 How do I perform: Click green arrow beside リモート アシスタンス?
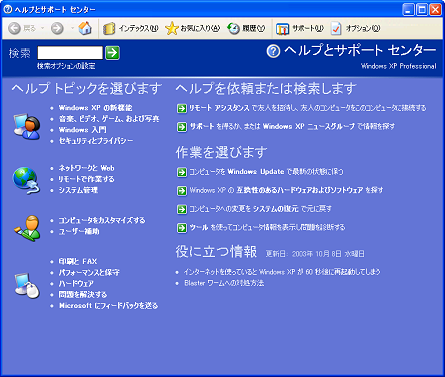[182, 108]
